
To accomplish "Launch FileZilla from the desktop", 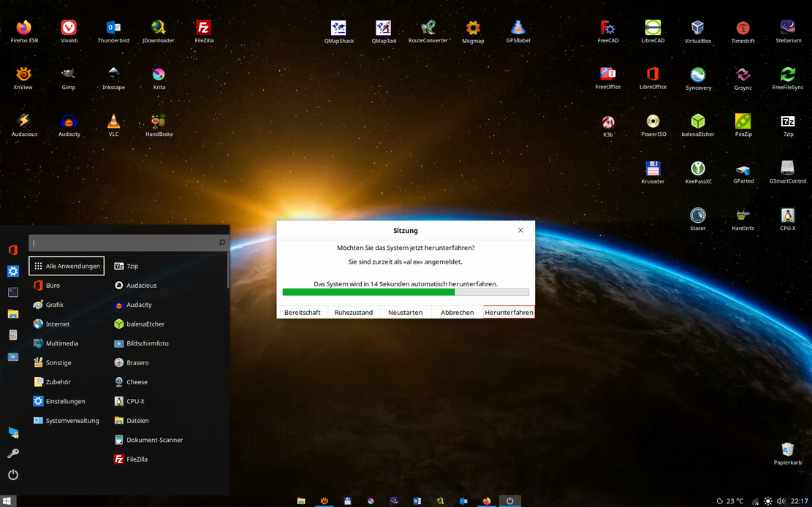I will 204,28.
